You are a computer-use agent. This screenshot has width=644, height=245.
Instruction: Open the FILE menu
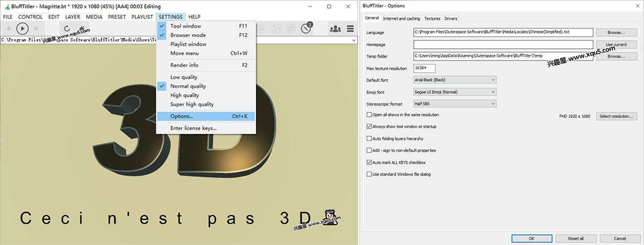pos(8,17)
